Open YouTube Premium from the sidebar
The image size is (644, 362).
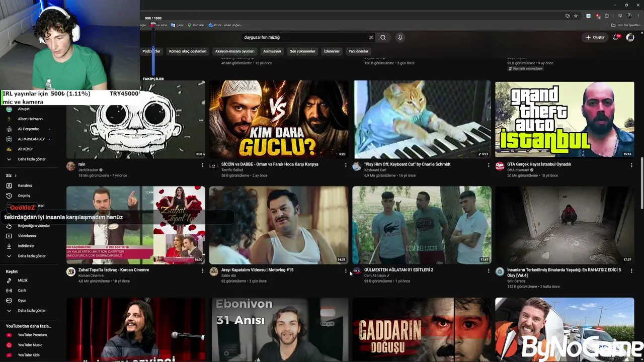[x=29, y=335]
